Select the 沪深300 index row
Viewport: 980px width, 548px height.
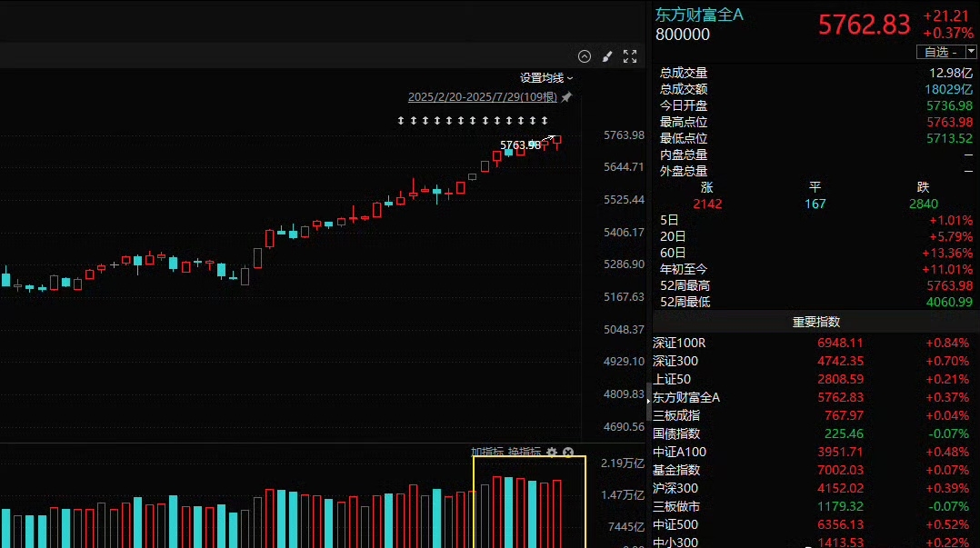click(x=816, y=488)
